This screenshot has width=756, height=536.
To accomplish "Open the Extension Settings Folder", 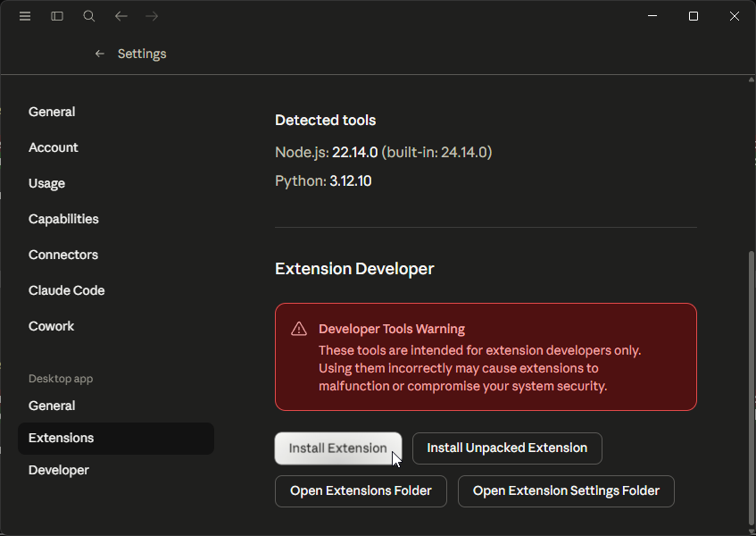I will (x=566, y=490).
